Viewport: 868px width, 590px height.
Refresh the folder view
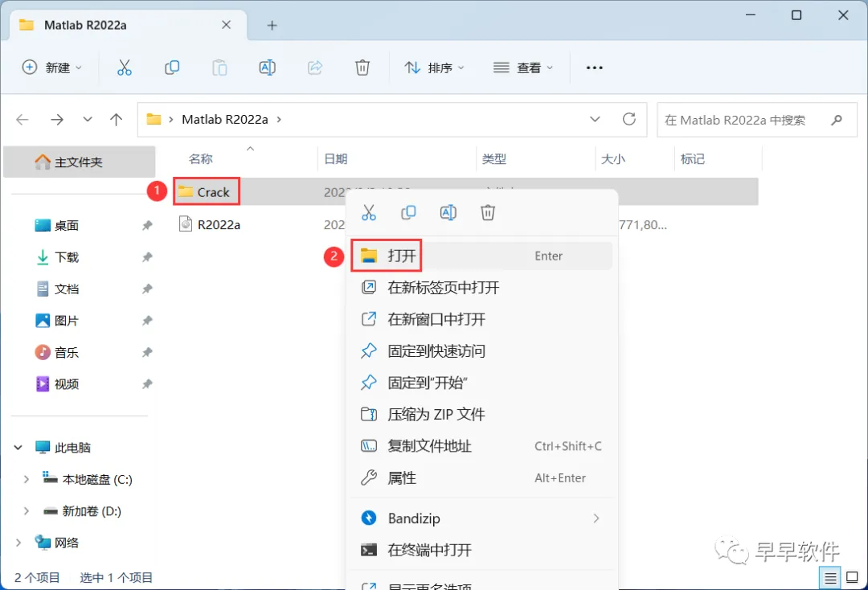tap(628, 119)
